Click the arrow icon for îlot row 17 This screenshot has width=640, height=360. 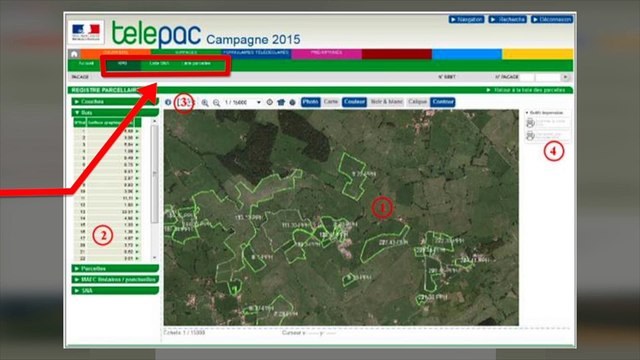137,238
